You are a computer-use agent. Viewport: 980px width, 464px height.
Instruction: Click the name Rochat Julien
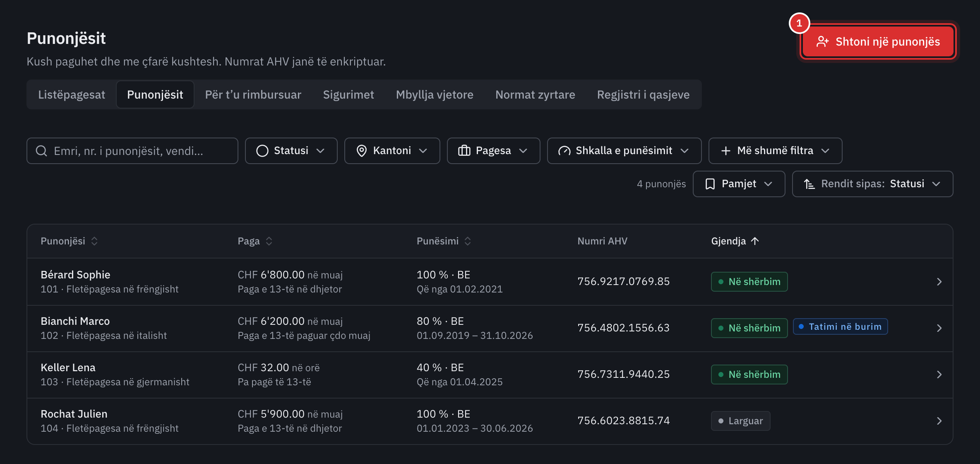pos(74,414)
